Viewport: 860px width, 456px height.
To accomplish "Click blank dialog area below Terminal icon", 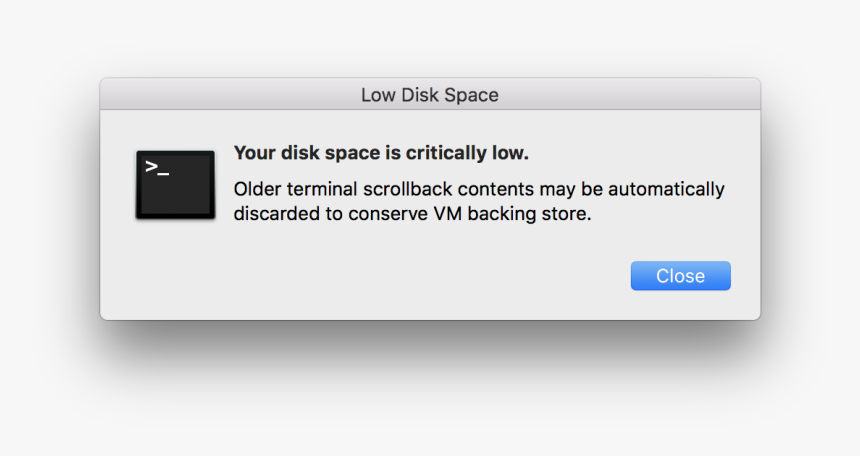I will pyautogui.click(x=176, y=269).
